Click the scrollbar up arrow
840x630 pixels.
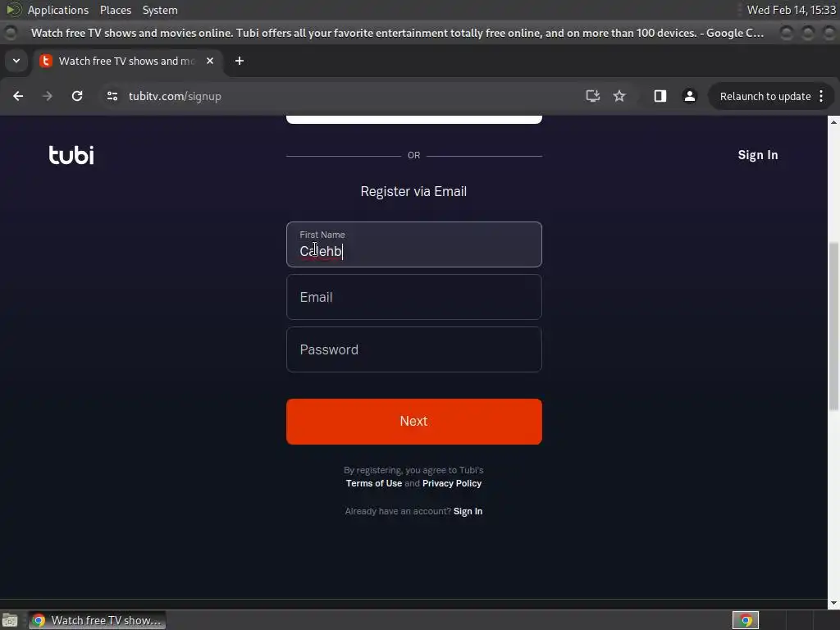pyautogui.click(x=833, y=122)
